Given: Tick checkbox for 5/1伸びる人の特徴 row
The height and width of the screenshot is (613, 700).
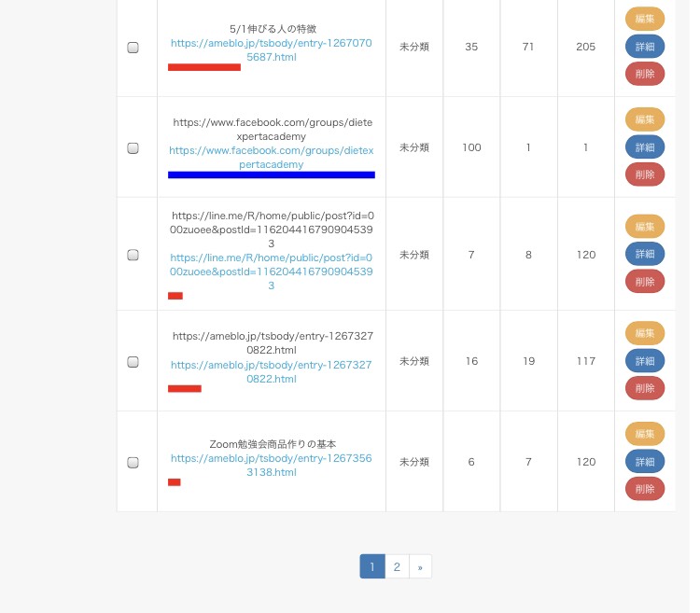Looking at the screenshot, I should click(x=133, y=48).
